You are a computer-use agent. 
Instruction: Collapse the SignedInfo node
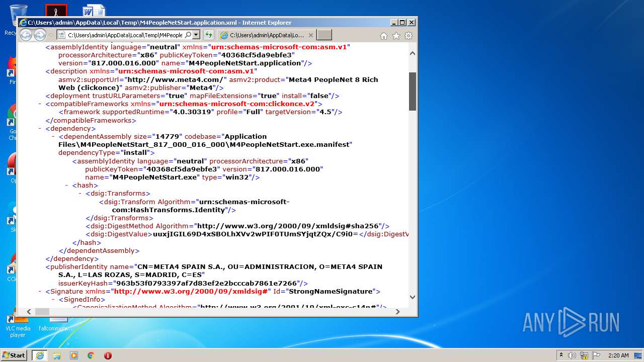(x=53, y=300)
